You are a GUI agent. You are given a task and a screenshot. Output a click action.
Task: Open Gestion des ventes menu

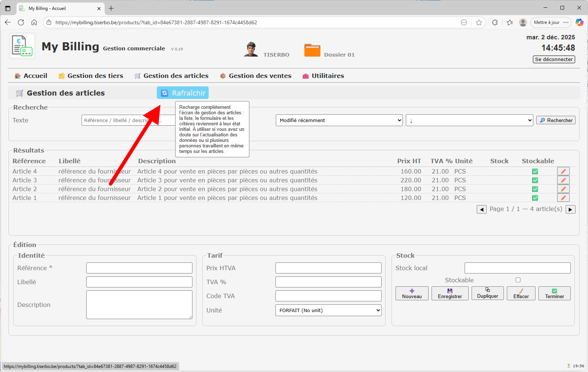pyautogui.click(x=260, y=76)
